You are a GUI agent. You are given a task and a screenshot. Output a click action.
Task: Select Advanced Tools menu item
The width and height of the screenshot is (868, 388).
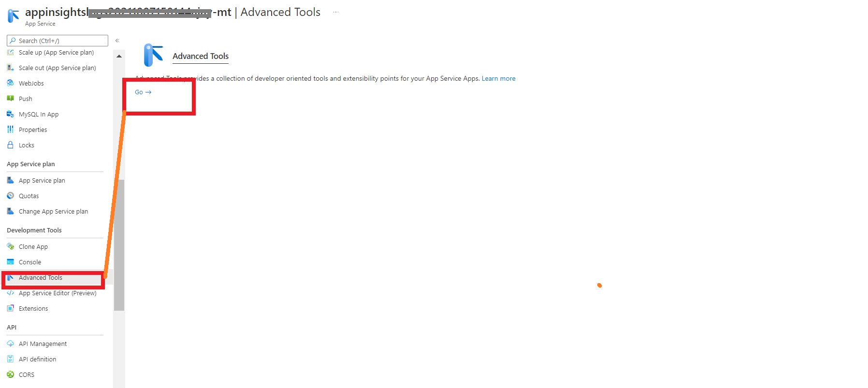[41, 277]
